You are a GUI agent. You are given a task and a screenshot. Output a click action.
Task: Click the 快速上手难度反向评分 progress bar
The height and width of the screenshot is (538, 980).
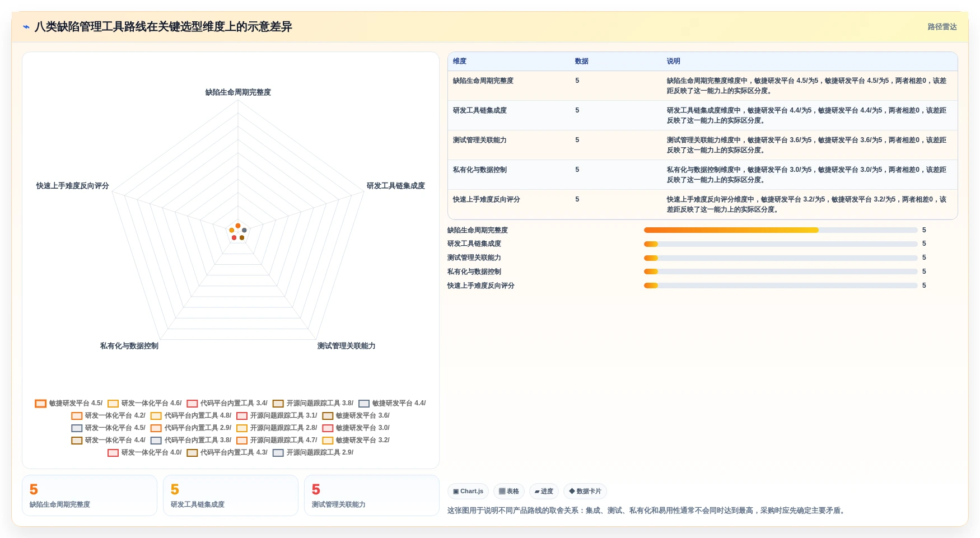[781, 286]
